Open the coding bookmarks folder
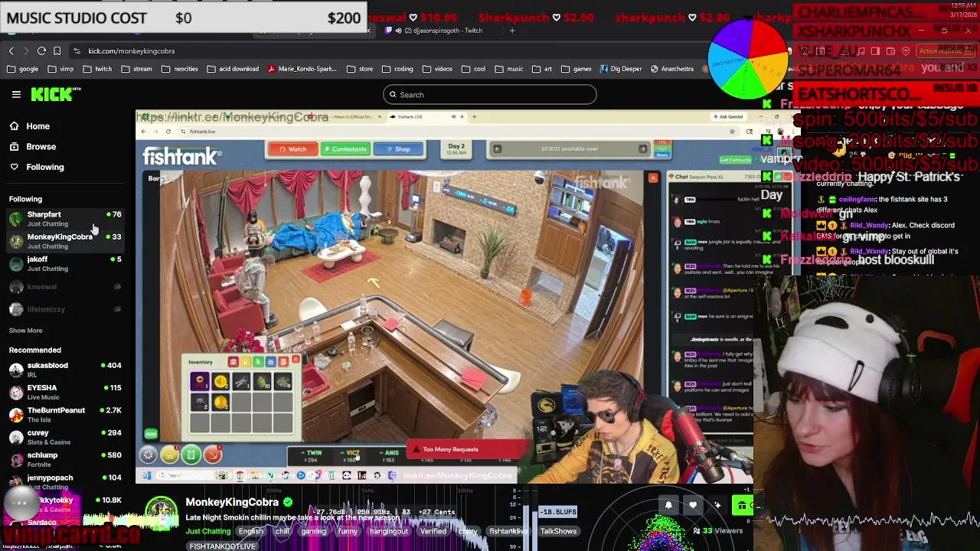The width and height of the screenshot is (980, 551). (397, 69)
